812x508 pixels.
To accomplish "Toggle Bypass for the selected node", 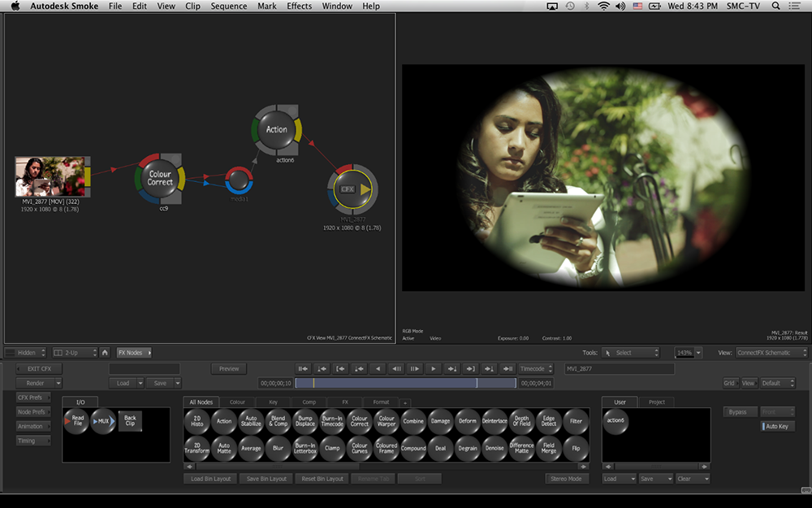I will tap(738, 412).
